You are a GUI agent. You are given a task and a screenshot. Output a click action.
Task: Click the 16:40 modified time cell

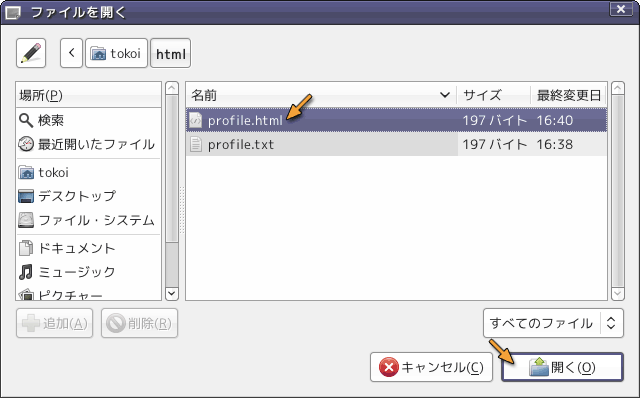point(554,120)
